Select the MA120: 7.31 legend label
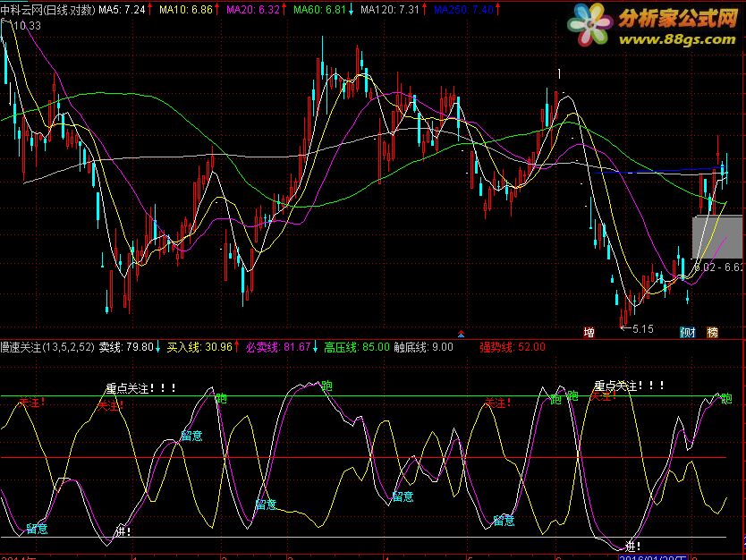 [x=390, y=10]
